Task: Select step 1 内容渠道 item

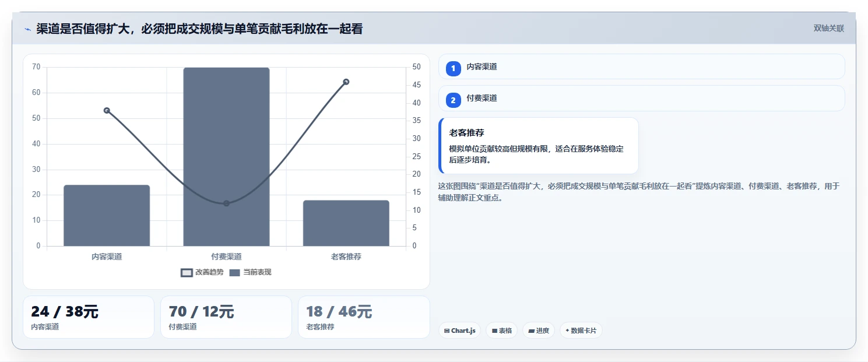Action: pyautogui.click(x=641, y=66)
